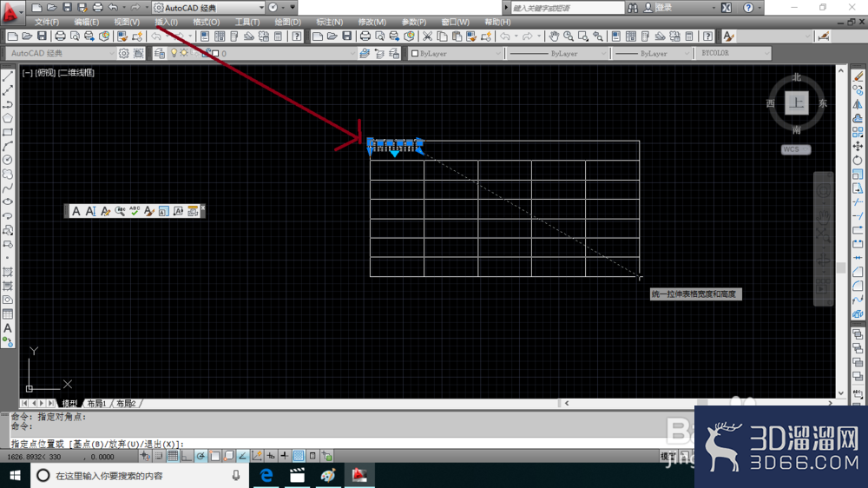Screen dimensions: 868x488
Task: Switch to the 布局2 tab
Action: (126, 403)
